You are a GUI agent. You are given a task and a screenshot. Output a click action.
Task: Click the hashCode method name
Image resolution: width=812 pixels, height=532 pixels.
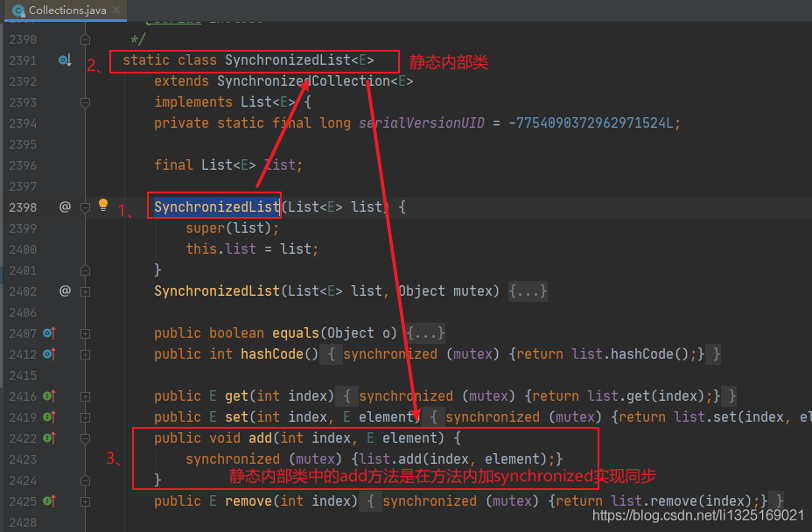pyautogui.click(x=271, y=354)
